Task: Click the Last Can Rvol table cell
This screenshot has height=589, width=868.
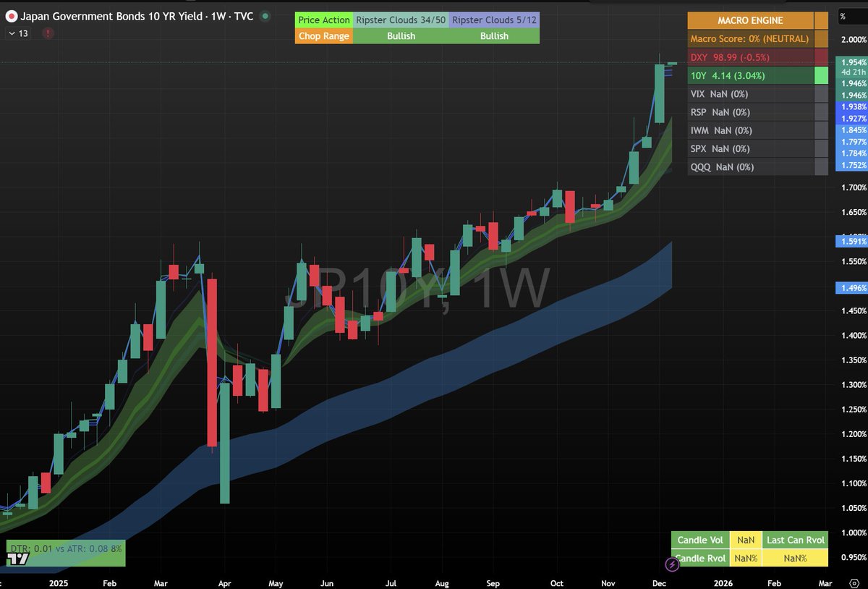Action: coord(796,539)
